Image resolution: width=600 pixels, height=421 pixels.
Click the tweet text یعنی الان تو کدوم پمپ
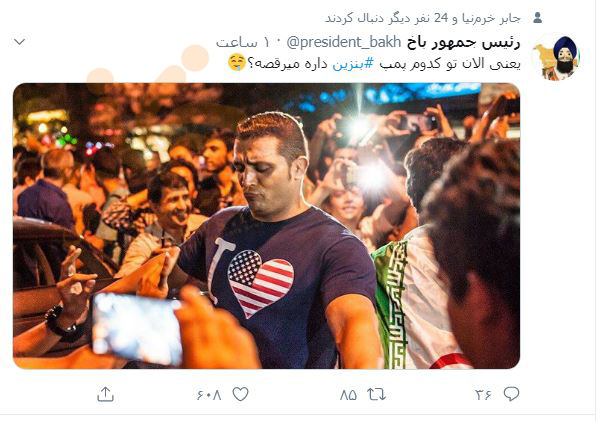pyautogui.click(x=450, y=64)
